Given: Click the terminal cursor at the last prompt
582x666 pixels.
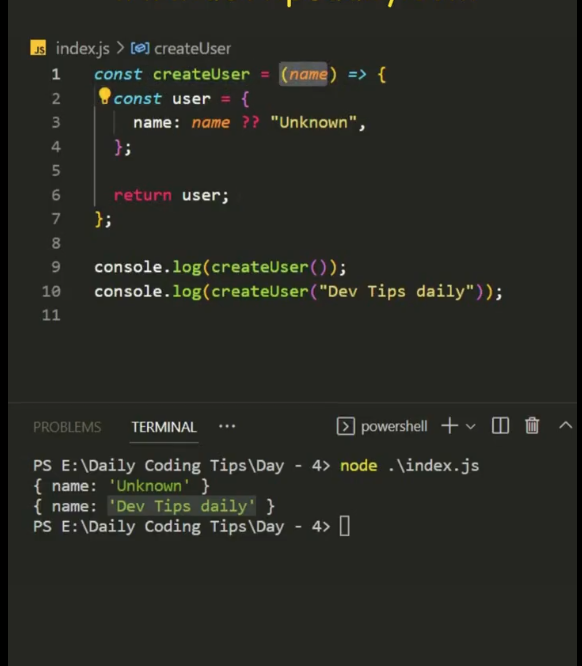Looking at the screenshot, I should coord(345,526).
